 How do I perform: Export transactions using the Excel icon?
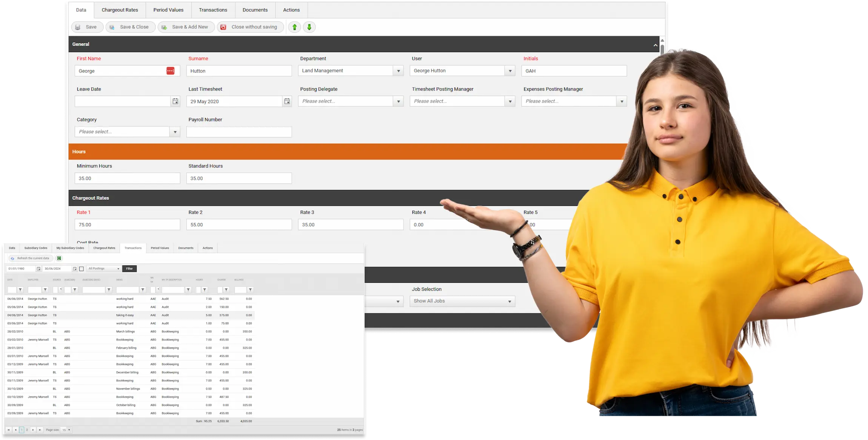click(x=59, y=258)
